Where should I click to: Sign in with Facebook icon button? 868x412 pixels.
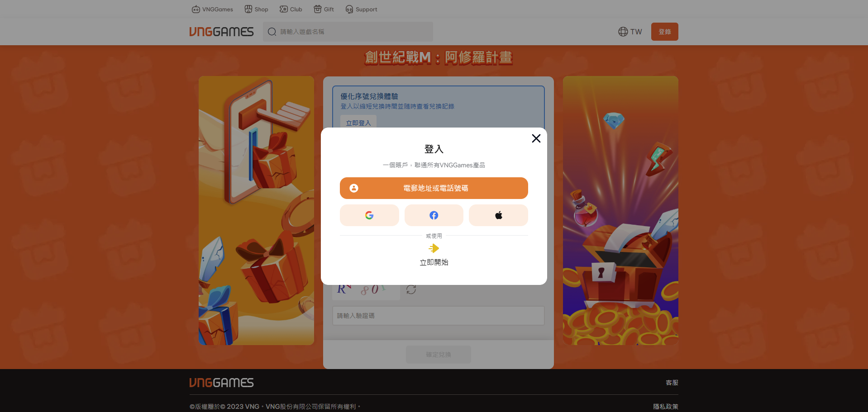434,215
